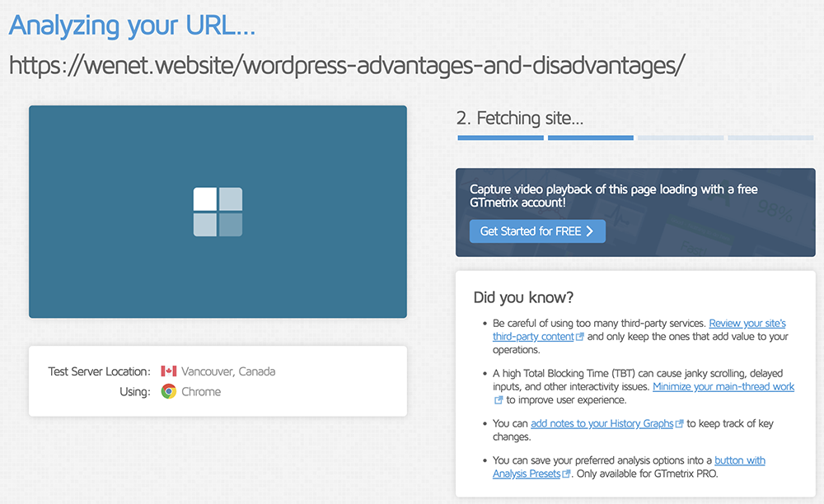Viewport: 824px width, 504px height.
Task: Click the wenet.website URL text
Action: (347, 66)
